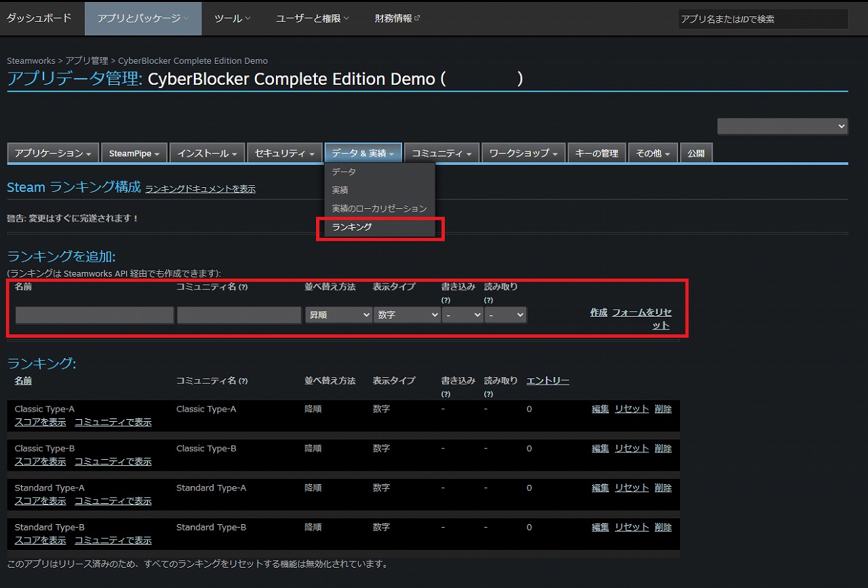The width and height of the screenshot is (868, 588).
Task: Show scores for Standard Type-B
Action: tap(41, 541)
